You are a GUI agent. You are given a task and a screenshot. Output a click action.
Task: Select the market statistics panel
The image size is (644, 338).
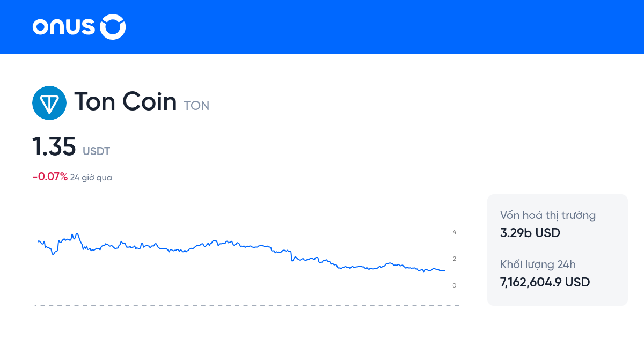pyautogui.click(x=557, y=249)
